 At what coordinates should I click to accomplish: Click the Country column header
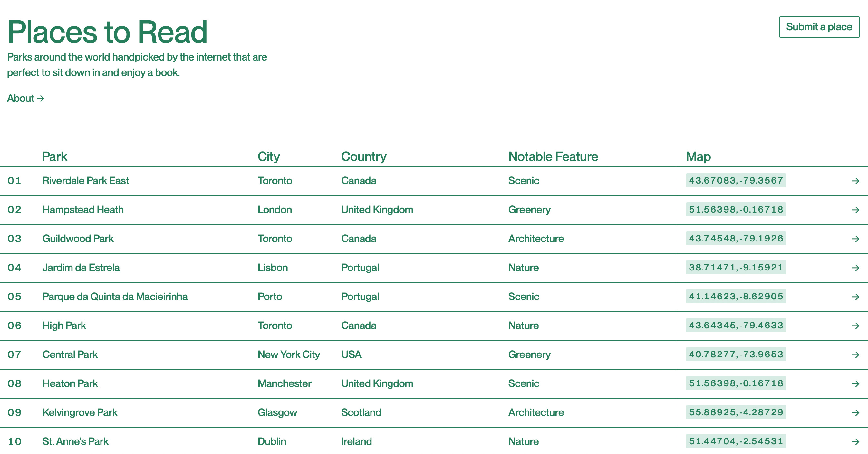[x=363, y=156]
